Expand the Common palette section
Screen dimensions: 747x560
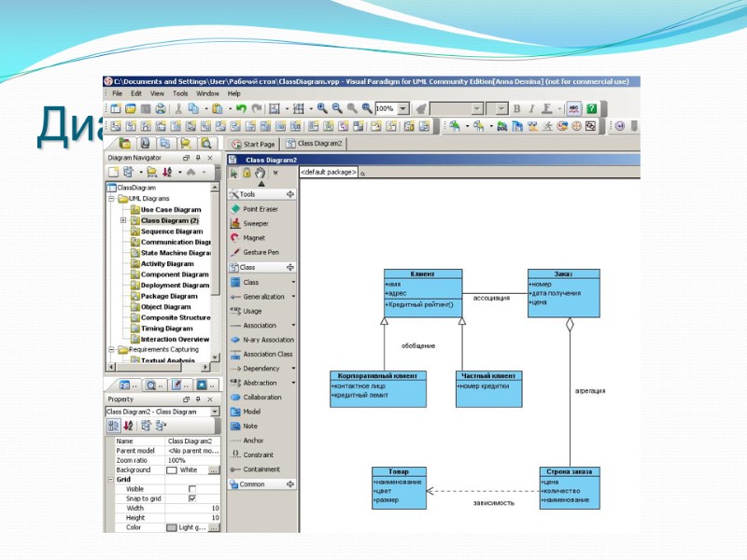(289, 483)
